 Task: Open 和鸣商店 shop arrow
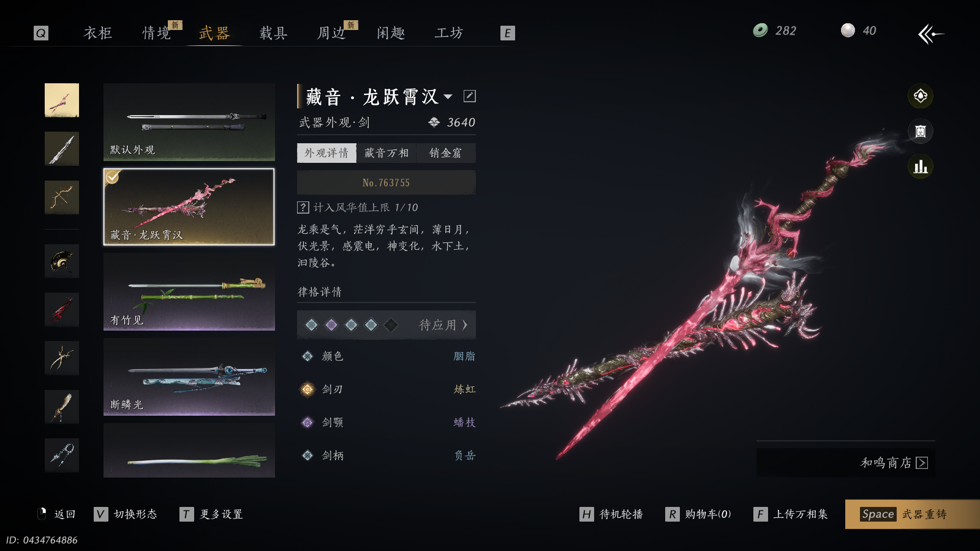coord(922,463)
